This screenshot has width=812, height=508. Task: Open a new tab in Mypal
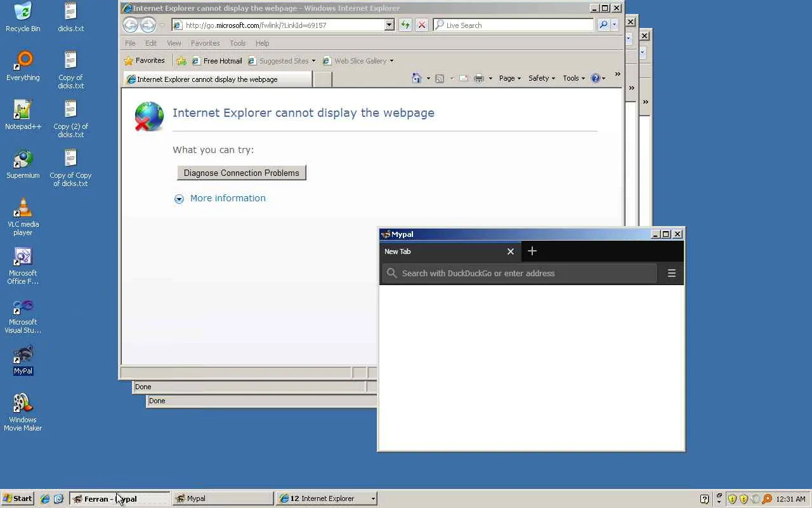click(532, 251)
